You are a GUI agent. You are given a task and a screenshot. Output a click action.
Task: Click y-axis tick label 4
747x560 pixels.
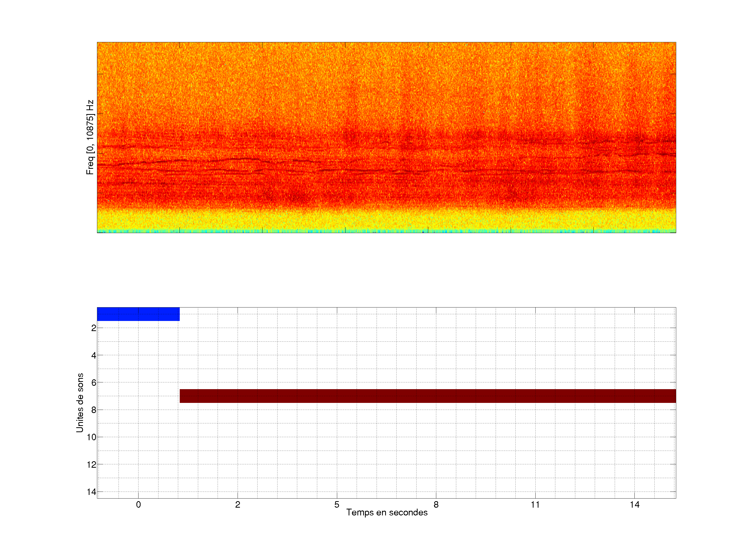click(x=94, y=355)
